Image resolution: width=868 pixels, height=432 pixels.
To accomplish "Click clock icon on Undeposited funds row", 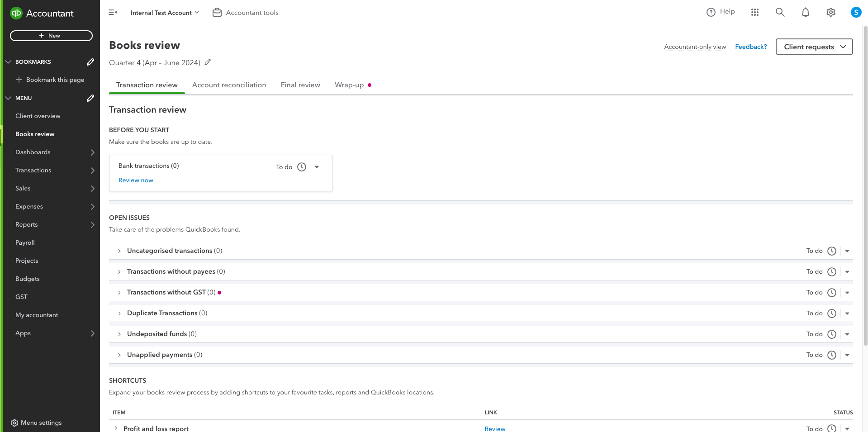I will coord(832,334).
